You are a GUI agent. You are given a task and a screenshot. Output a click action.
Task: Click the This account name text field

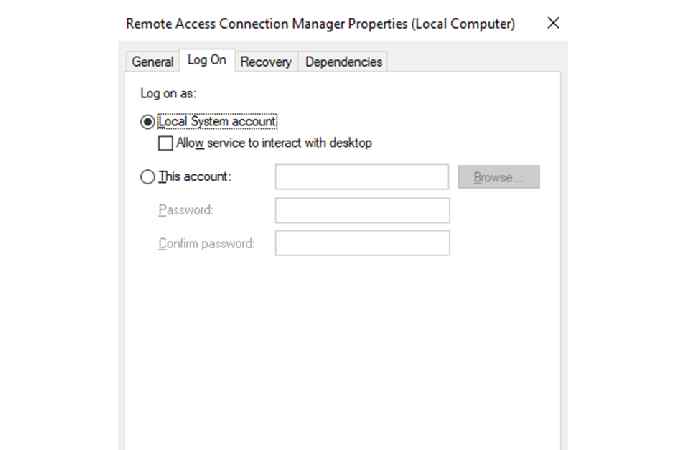[362, 177]
